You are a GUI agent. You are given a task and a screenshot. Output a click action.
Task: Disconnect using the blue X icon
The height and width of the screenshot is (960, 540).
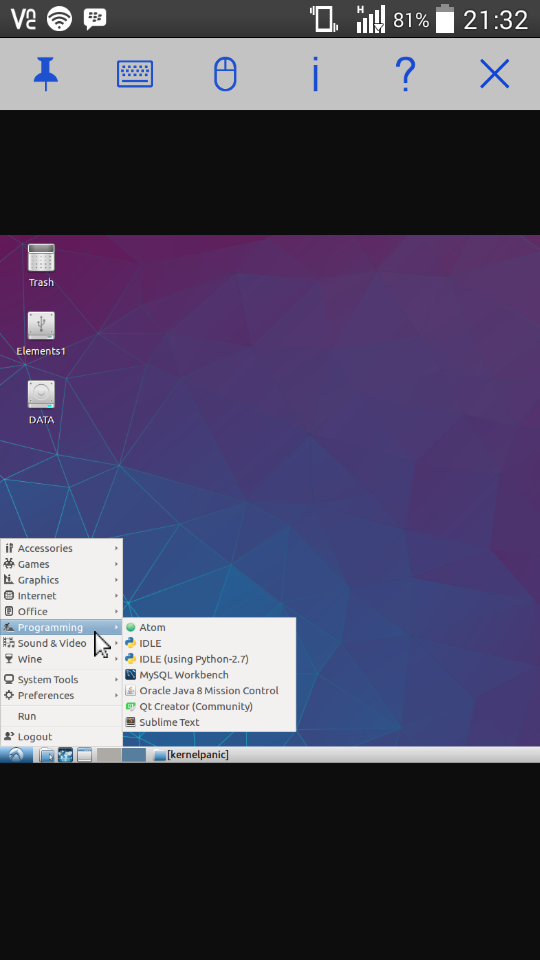(495, 74)
